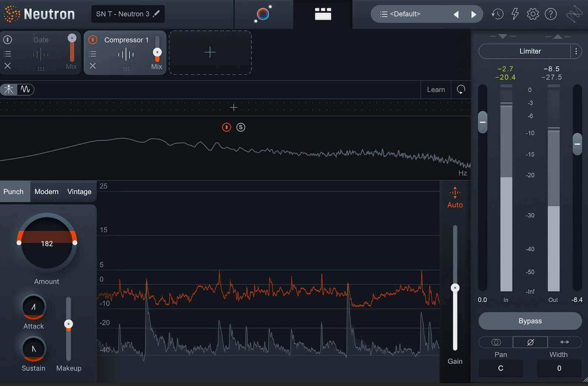This screenshot has width=588, height=386.
Task: Click the Compressor 1 Mix slider handle
Action: (157, 52)
